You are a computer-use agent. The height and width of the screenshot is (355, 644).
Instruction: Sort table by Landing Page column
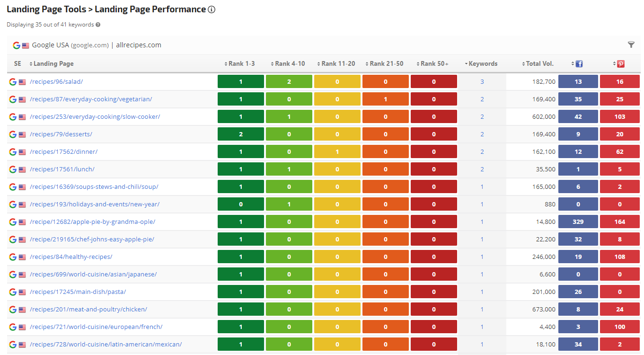(x=53, y=64)
